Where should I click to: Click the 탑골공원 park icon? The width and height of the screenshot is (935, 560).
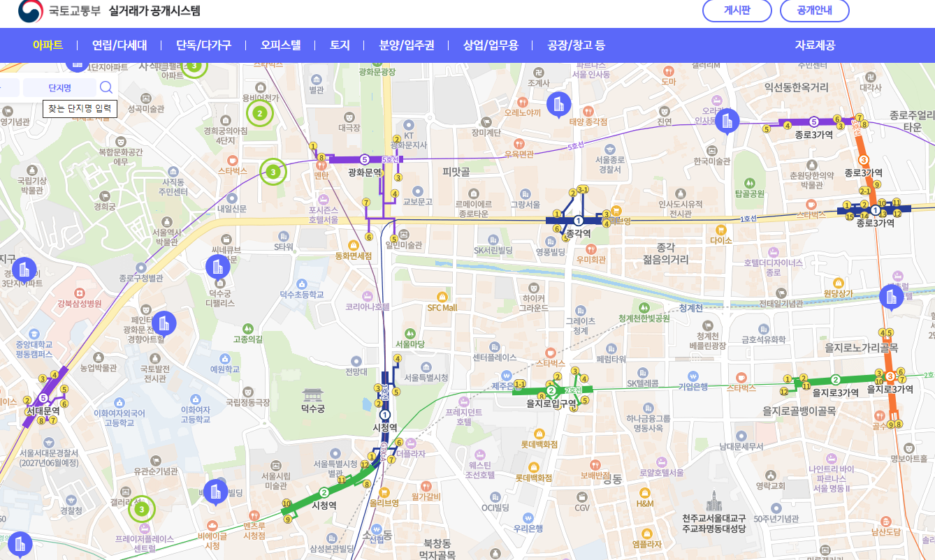pyautogui.click(x=748, y=184)
